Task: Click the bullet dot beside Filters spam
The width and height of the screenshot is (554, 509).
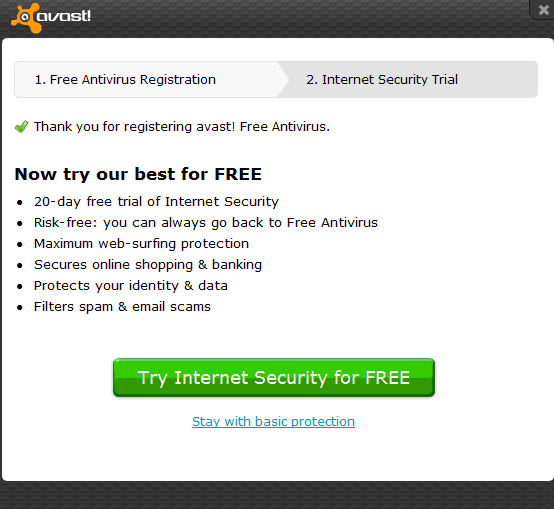Action: click(20, 307)
